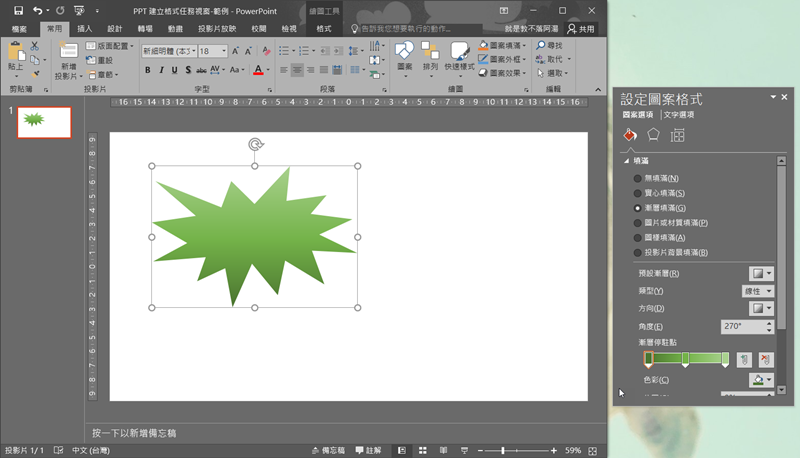Click the rotation handle above the shape
The width and height of the screenshot is (800, 458).
(x=255, y=144)
